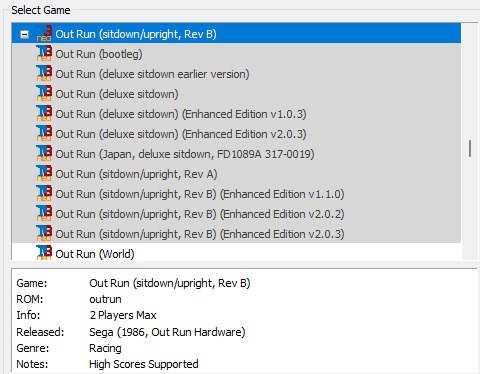Select Out Run (bootleg) from the list

99,54
